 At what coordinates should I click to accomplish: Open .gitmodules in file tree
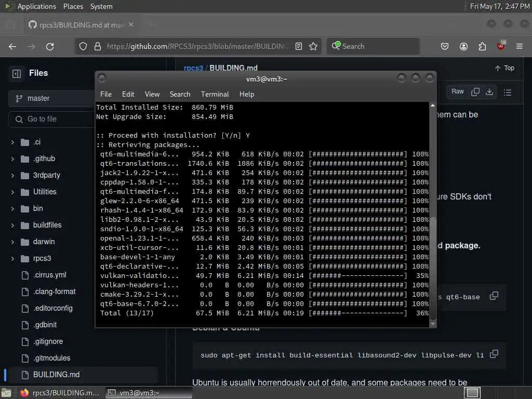pyautogui.click(x=51, y=358)
